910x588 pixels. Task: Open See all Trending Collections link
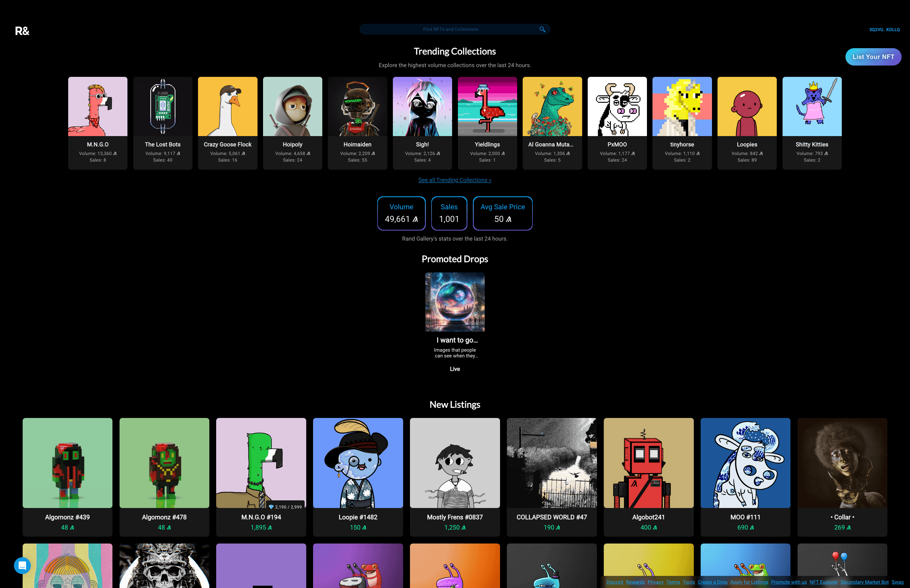[x=454, y=180]
